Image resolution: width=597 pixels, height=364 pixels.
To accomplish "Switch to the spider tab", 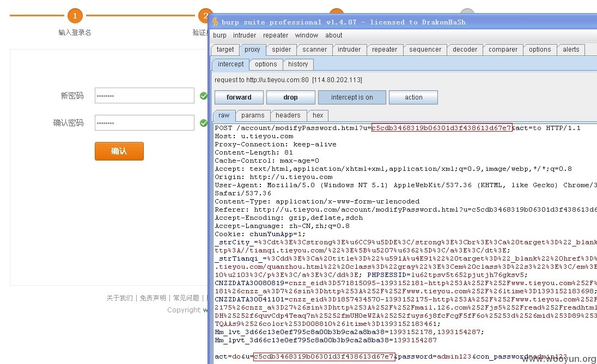I will 282,50.
